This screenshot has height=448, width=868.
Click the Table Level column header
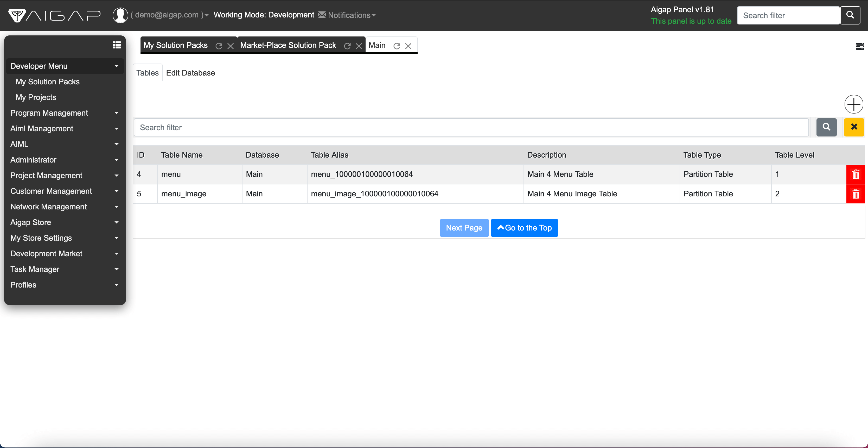tap(794, 155)
